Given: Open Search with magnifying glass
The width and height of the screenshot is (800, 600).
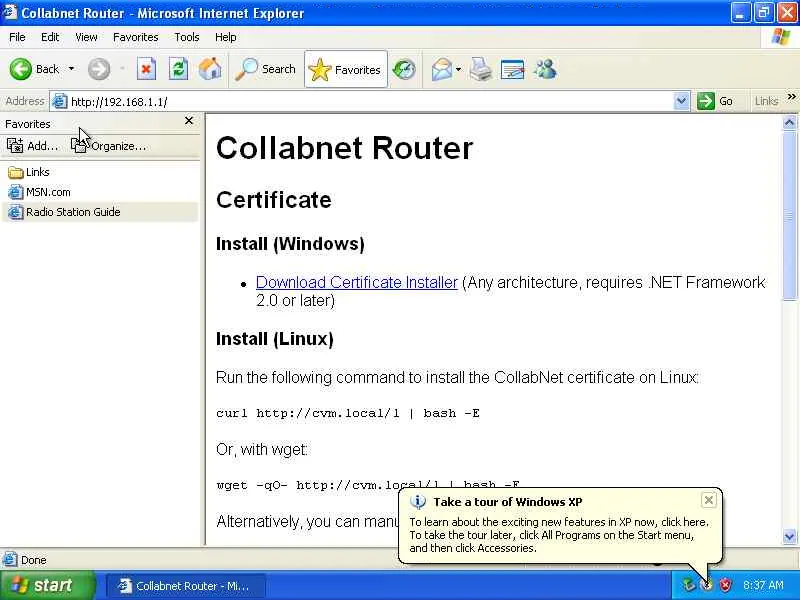Looking at the screenshot, I should 265,69.
